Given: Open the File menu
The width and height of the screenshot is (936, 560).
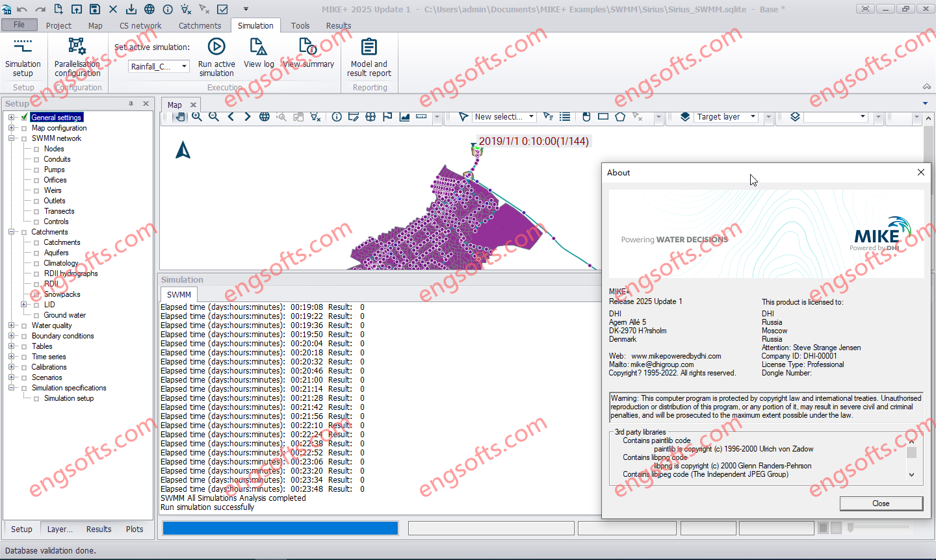Looking at the screenshot, I should point(19,25).
